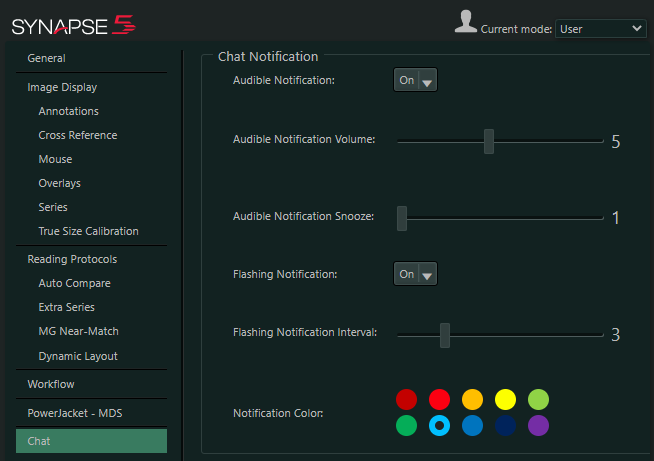654x461 pixels.
Task: Select the purple notification color swatch
Action: coord(538,426)
